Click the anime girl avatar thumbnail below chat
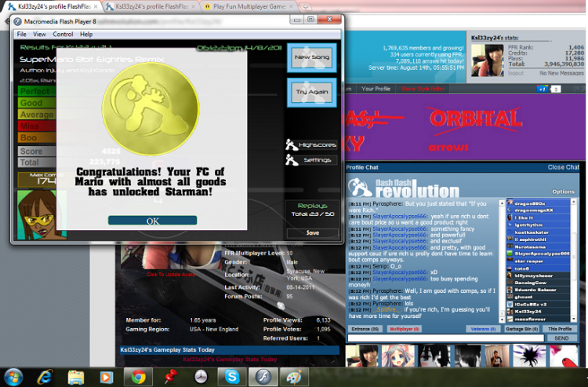This screenshot has width=588, height=387. click(397, 356)
